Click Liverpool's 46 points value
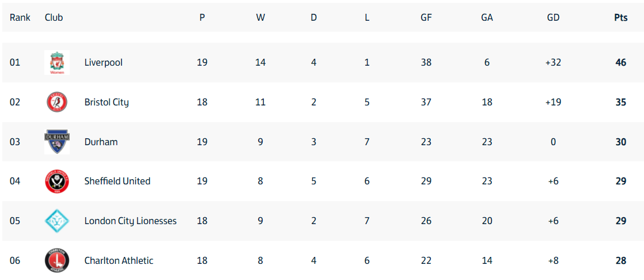The image size is (644, 280). point(621,63)
